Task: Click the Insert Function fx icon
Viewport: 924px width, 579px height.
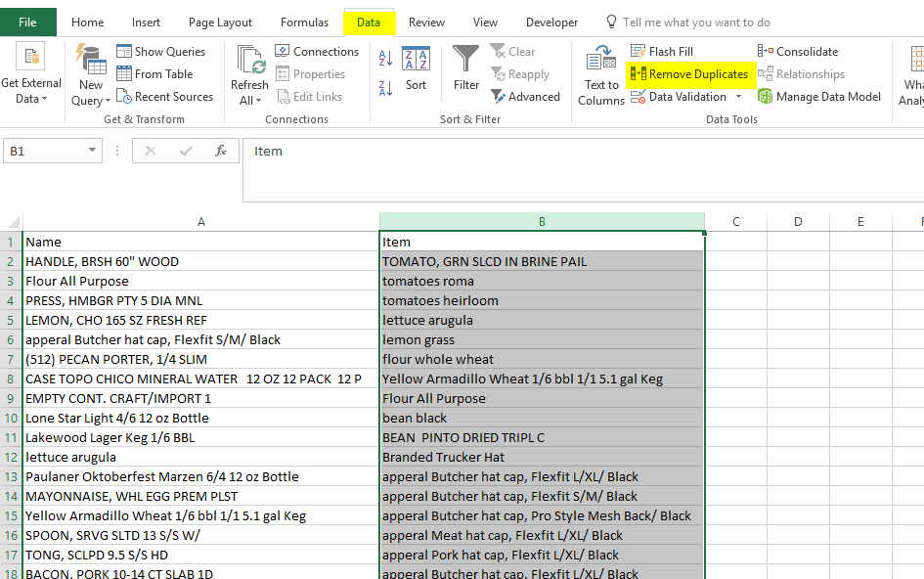Action: (221, 151)
